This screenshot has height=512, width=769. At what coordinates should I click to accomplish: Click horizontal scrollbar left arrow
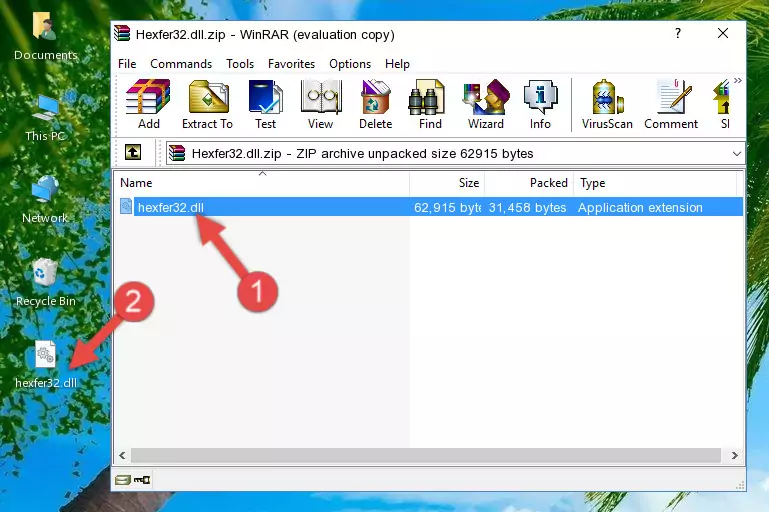coord(123,455)
